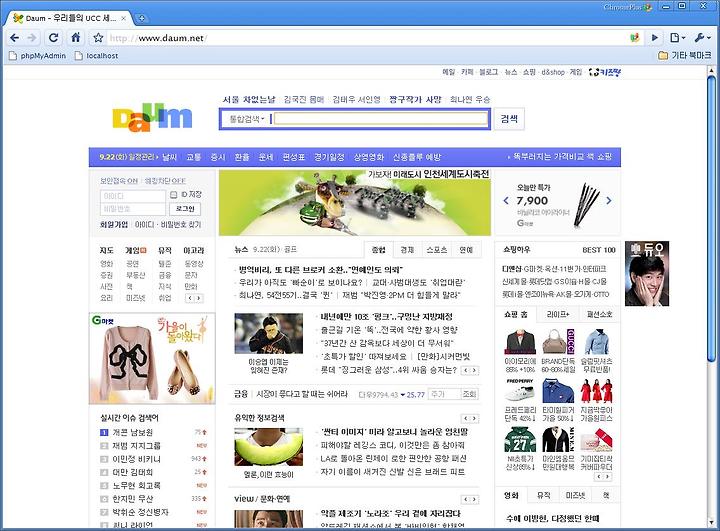
Task: Open the 회원가입 sign-up link
Action: 114,225
